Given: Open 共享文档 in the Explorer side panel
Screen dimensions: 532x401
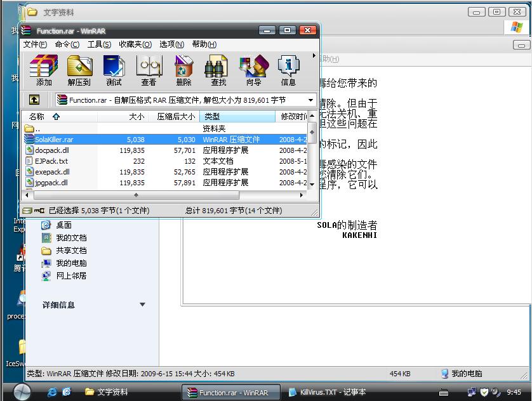Looking at the screenshot, I should click(64, 251).
